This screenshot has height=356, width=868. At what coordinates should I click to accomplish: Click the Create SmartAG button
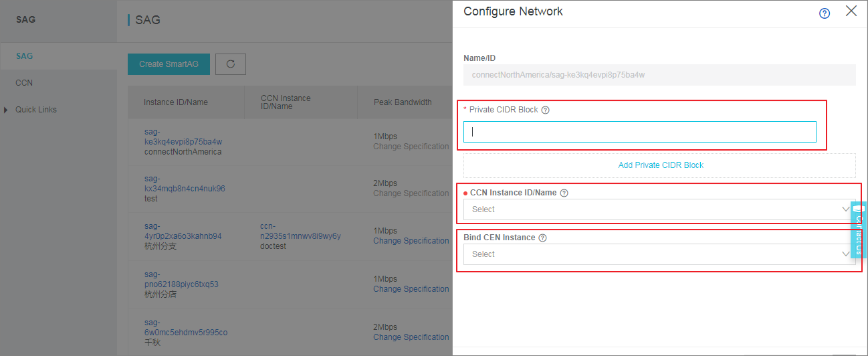click(x=169, y=64)
